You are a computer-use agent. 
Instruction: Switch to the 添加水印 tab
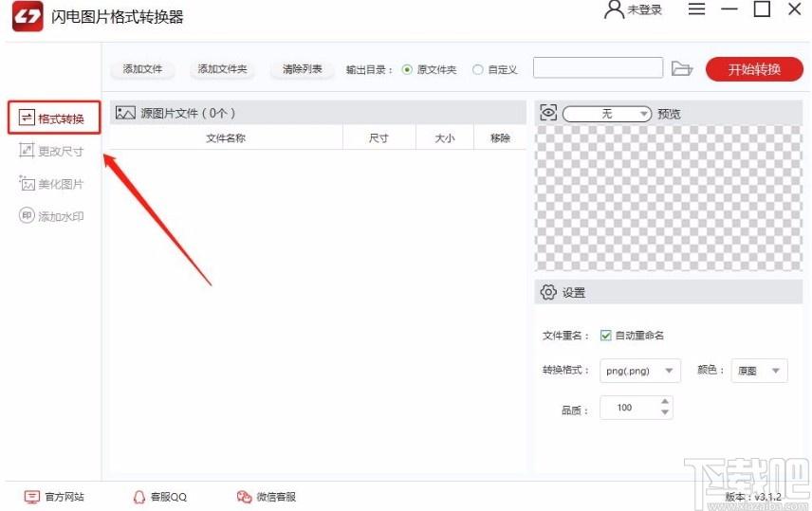(x=51, y=216)
